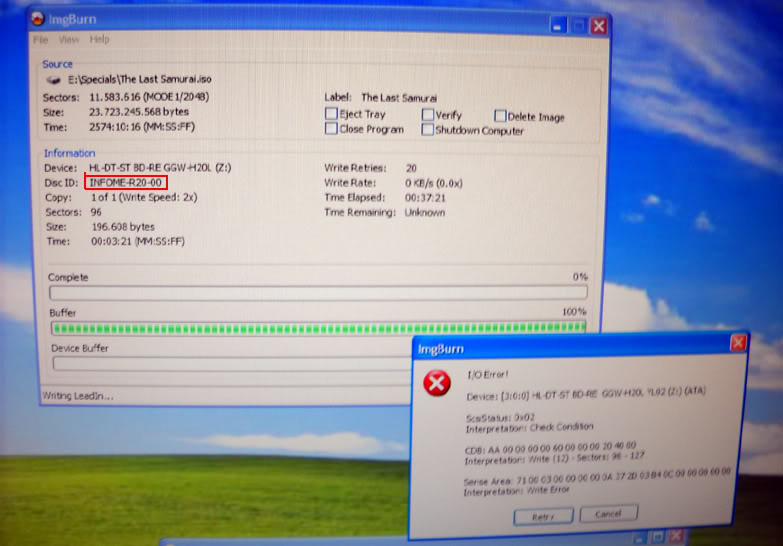783x546 pixels.
Task: Close the ImgBurn main window
Action: click(599, 25)
